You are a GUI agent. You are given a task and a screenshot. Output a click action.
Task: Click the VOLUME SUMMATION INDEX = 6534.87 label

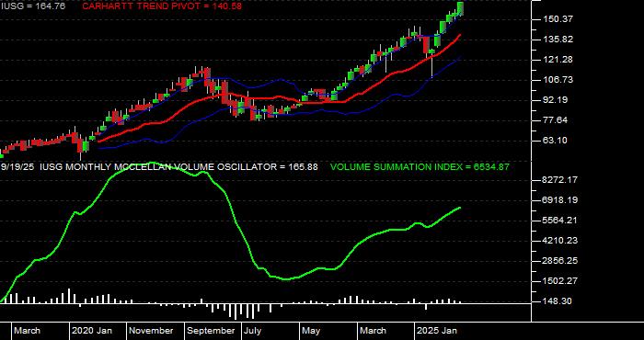(420, 167)
